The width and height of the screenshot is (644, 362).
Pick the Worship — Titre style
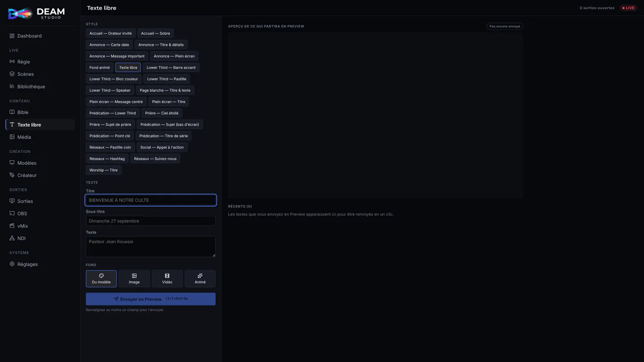tap(103, 170)
